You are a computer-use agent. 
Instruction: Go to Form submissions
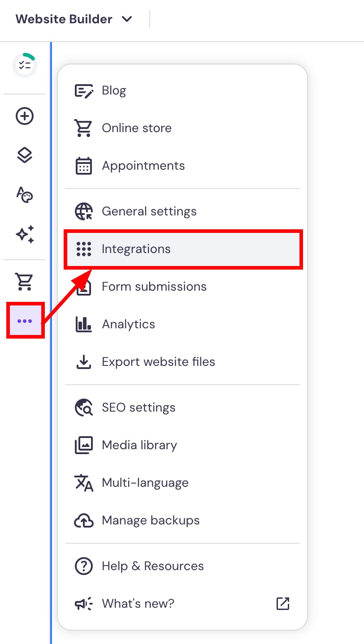[x=154, y=287]
